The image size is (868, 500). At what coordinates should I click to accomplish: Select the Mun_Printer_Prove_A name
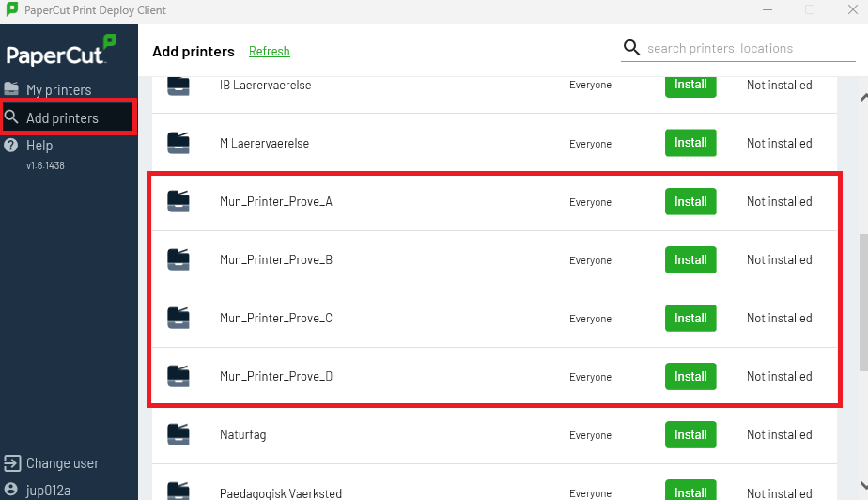click(x=275, y=201)
